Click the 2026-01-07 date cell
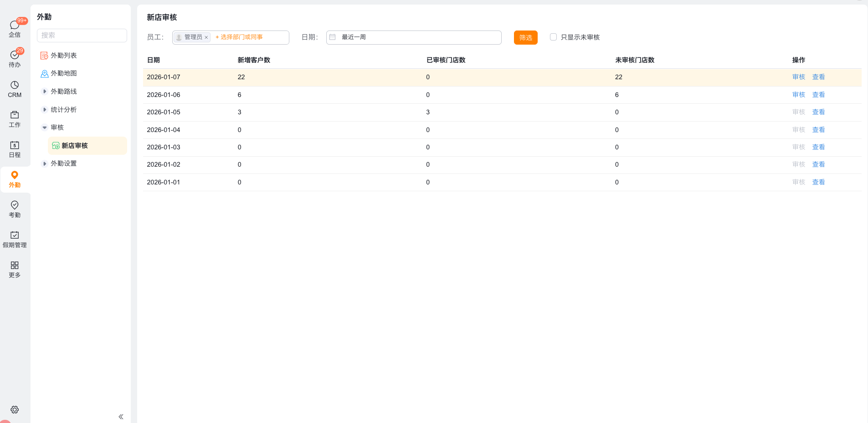868x423 pixels. [x=164, y=77]
